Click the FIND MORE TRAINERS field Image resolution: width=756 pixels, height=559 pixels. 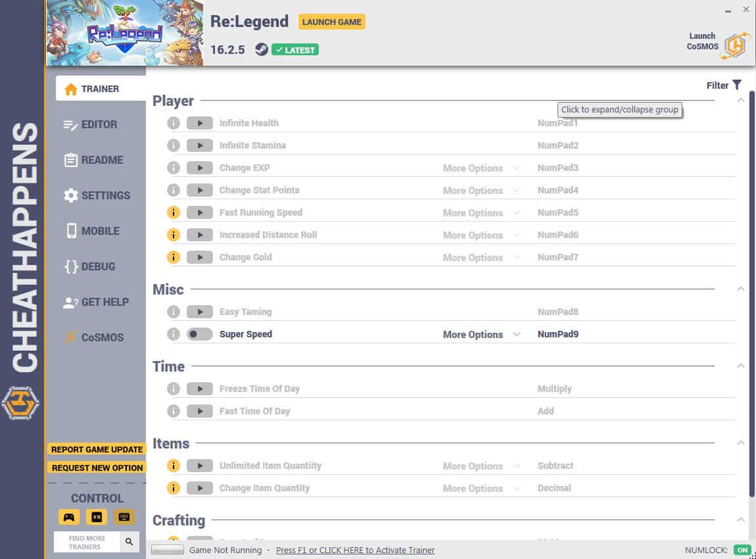87,542
